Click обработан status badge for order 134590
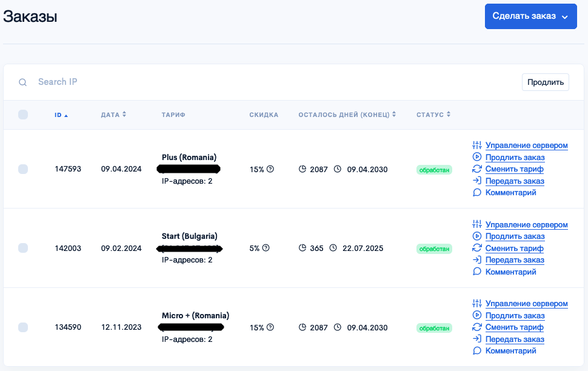 click(434, 328)
